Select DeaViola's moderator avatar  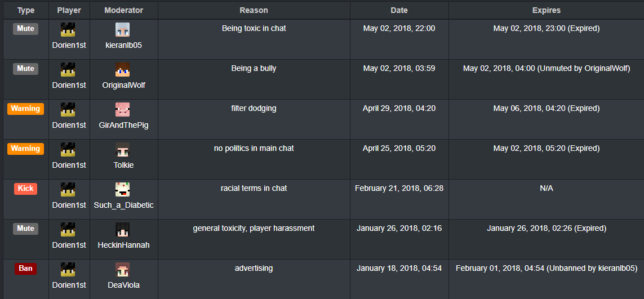click(x=122, y=270)
